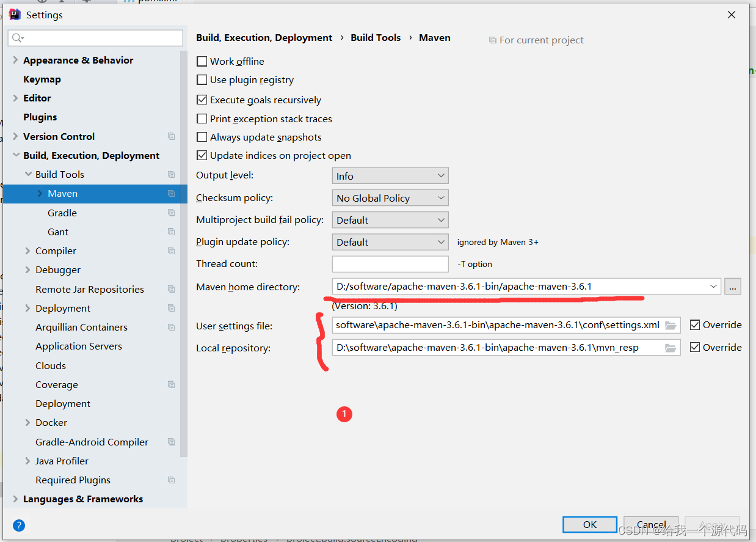Click the project-level icon beside Remote Jar Repositories
This screenshot has width=756, height=542.
click(x=171, y=289)
